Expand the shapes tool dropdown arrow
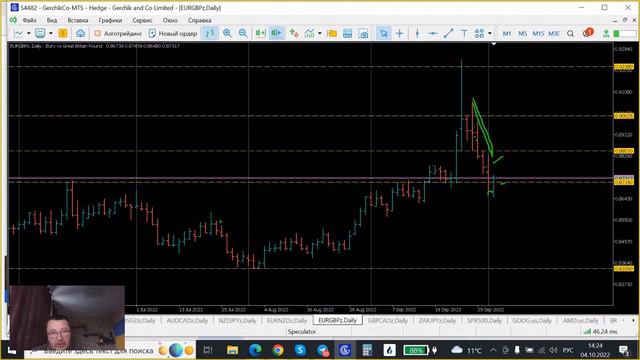This screenshot has height=360, width=640. [490, 33]
